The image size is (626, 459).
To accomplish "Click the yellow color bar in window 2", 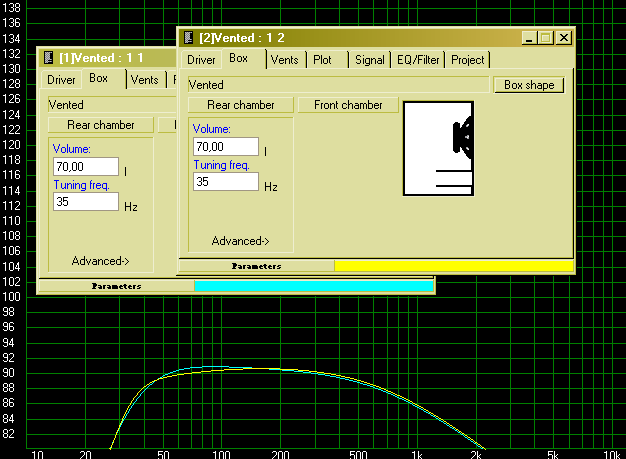I will tap(454, 266).
